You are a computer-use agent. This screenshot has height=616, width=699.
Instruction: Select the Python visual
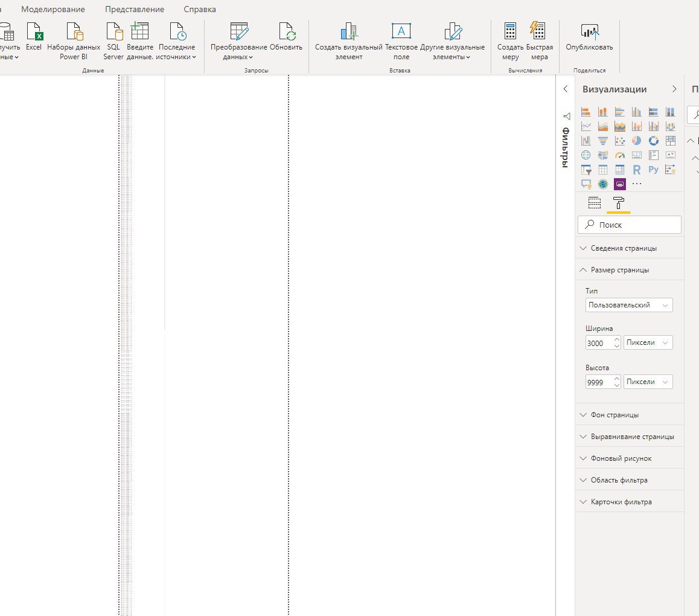(x=654, y=170)
